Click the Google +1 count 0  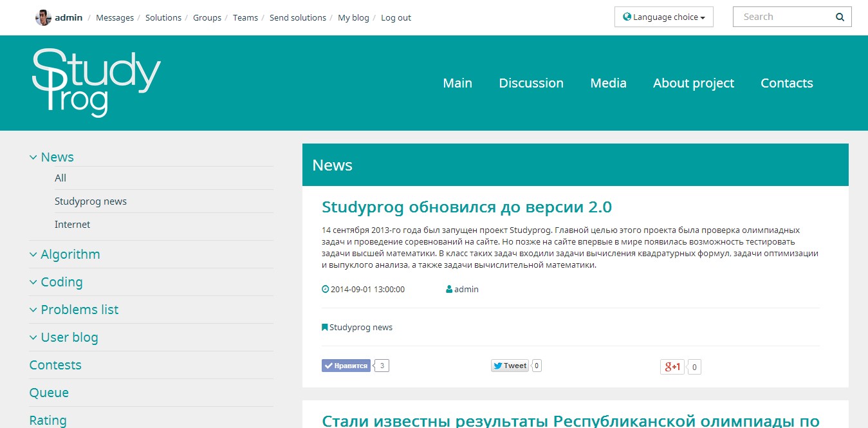pyautogui.click(x=695, y=368)
